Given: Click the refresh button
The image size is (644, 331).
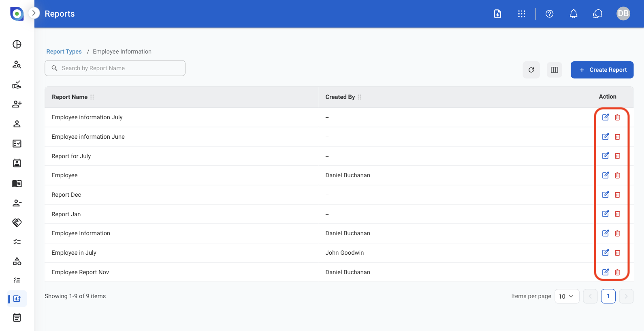Looking at the screenshot, I should 531,70.
